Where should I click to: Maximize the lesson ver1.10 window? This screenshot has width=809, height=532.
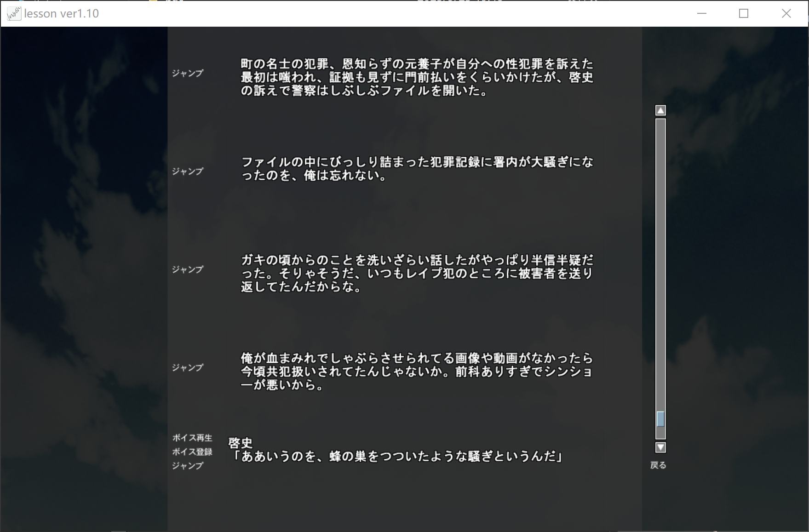click(x=744, y=14)
